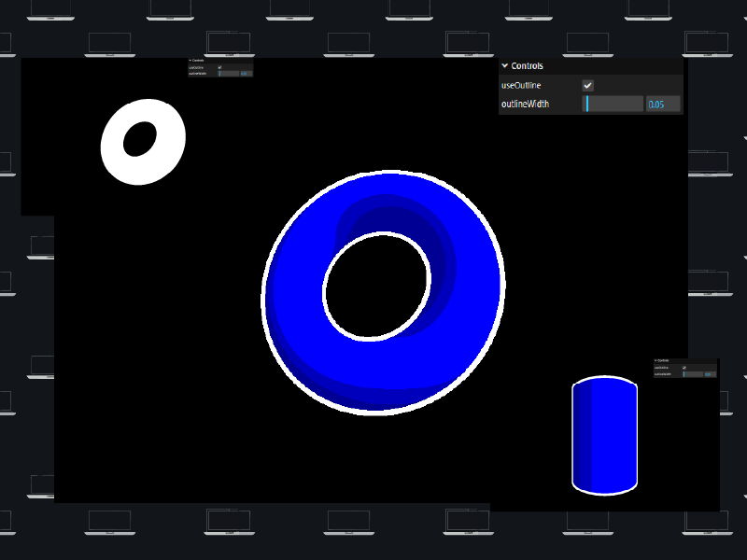Click outlineWidth slider track in large panel

pos(613,105)
